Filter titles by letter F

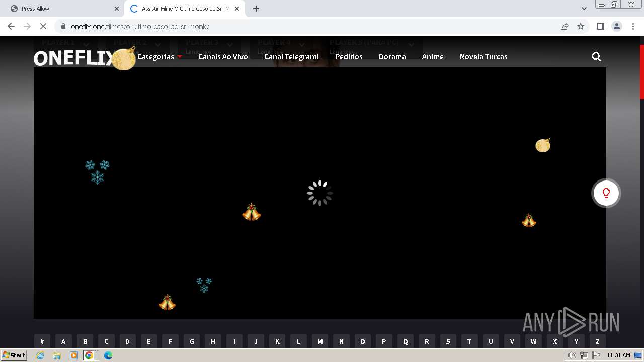(170, 341)
